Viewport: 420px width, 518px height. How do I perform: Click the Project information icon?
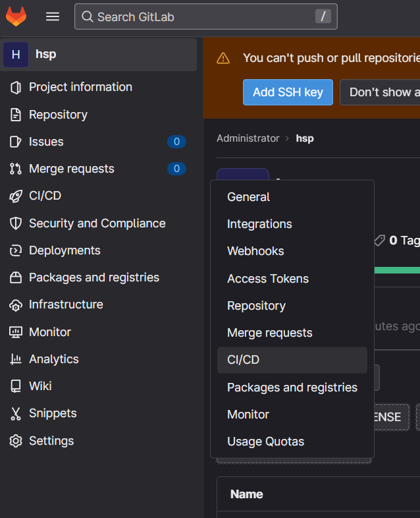16,88
